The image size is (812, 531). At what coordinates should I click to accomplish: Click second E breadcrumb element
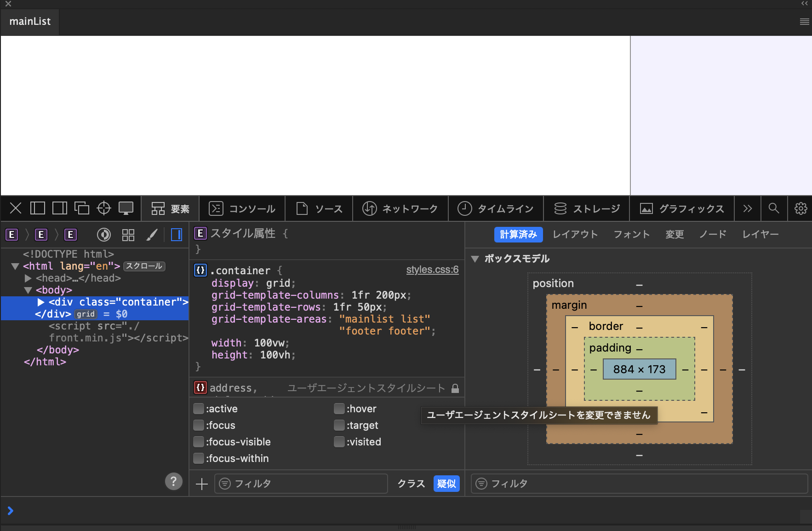[x=41, y=235]
